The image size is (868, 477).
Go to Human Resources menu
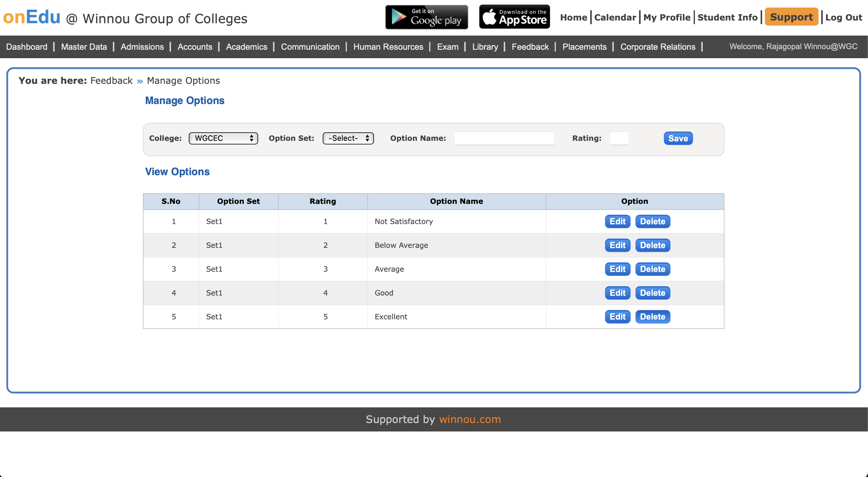coord(388,47)
